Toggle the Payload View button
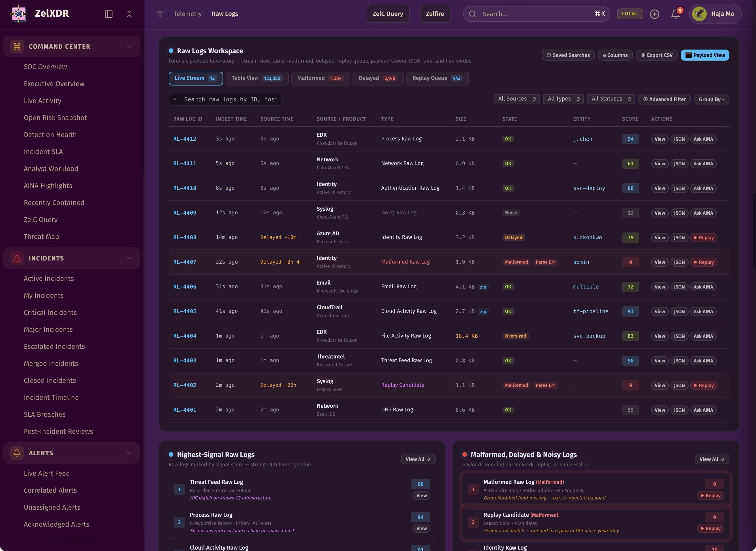Viewport: 756px width, 551px height. coord(705,55)
